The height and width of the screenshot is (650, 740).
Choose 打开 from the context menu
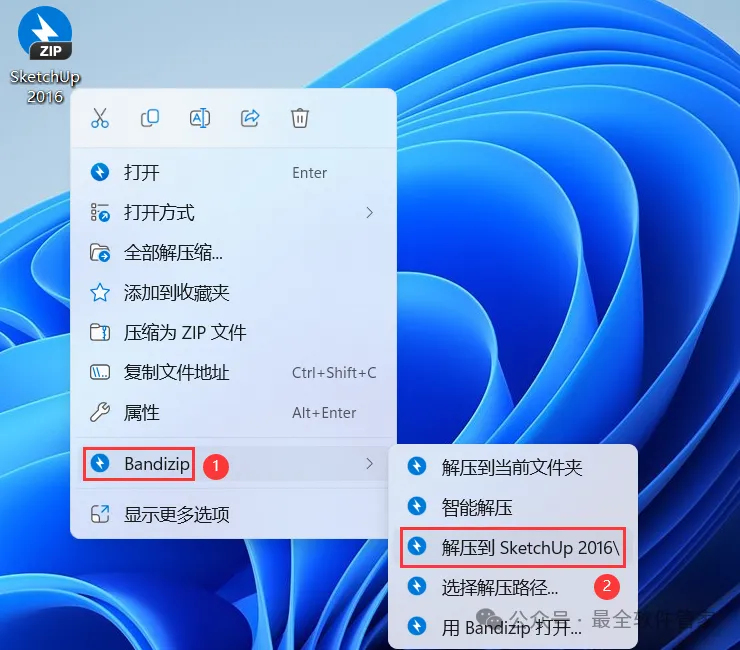tap(234, 172)
